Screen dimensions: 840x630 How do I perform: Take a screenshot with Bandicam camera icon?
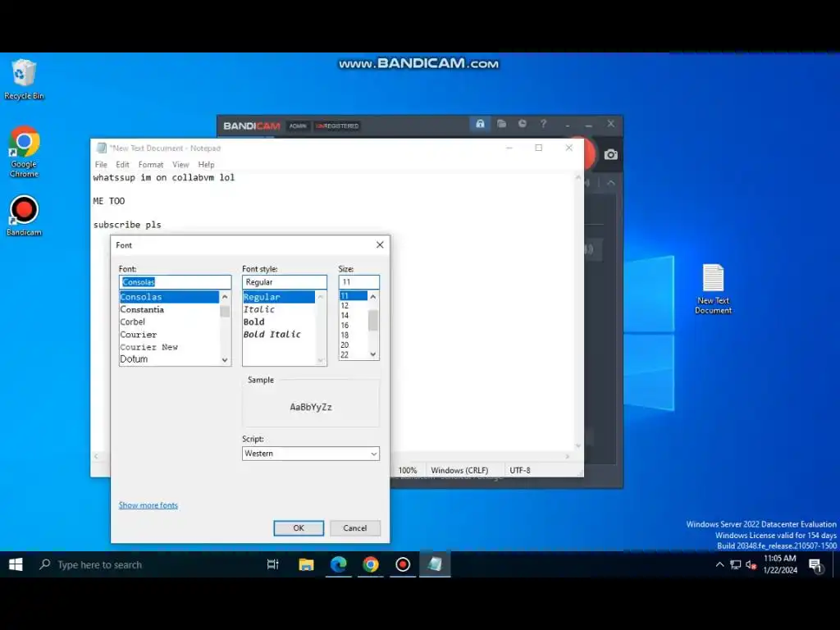point(610,155)
